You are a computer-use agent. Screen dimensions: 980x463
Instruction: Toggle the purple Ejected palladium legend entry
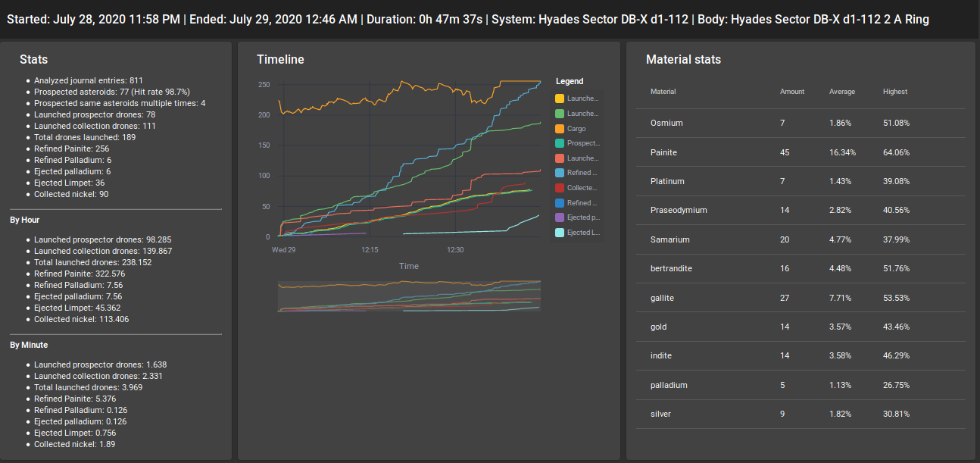(x=577, y=217)
